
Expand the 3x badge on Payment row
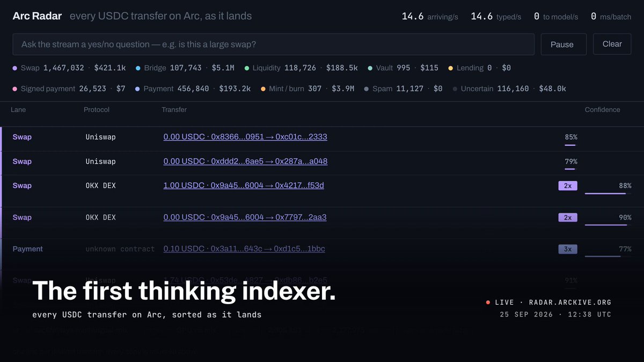(x=567, y=249)
